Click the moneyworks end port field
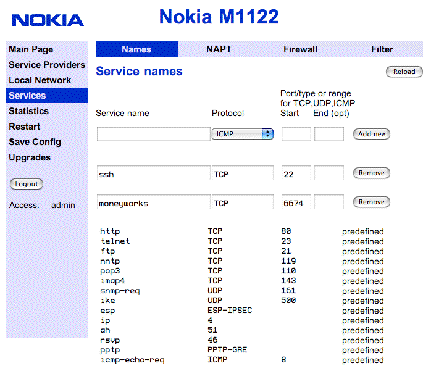This screenshot has height=371, width=431. (329, 202)
